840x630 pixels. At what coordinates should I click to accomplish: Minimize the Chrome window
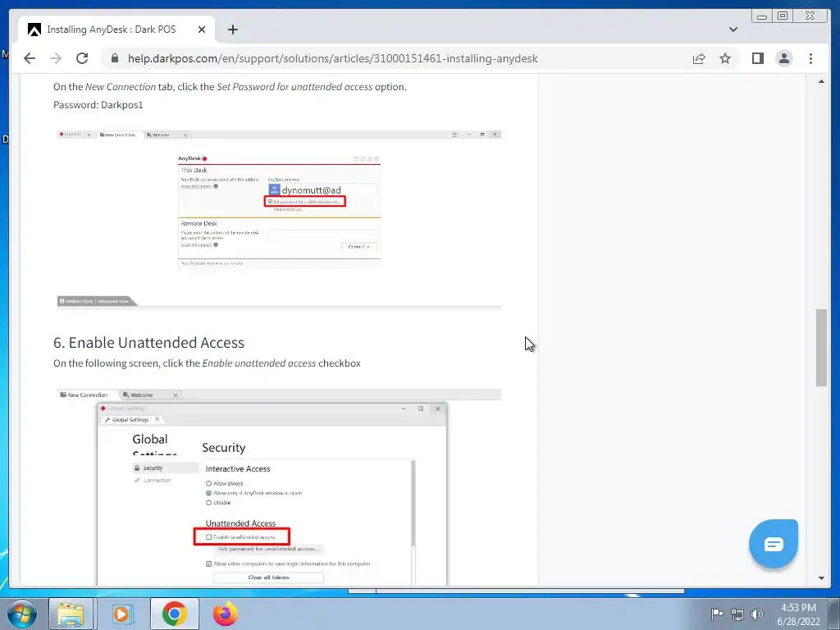tap(762, 16)
